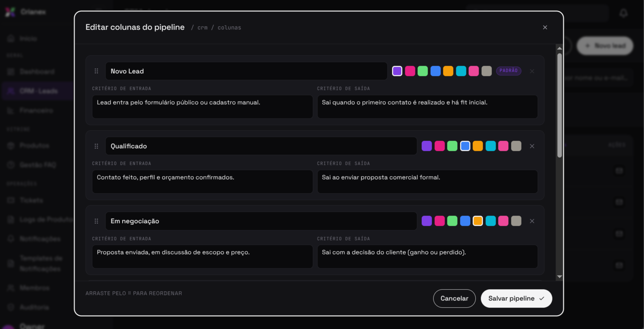Screen dimensions: 644x329
Task: Click the scrollbar down arrow in the dialog
Action: coord(559,277)
